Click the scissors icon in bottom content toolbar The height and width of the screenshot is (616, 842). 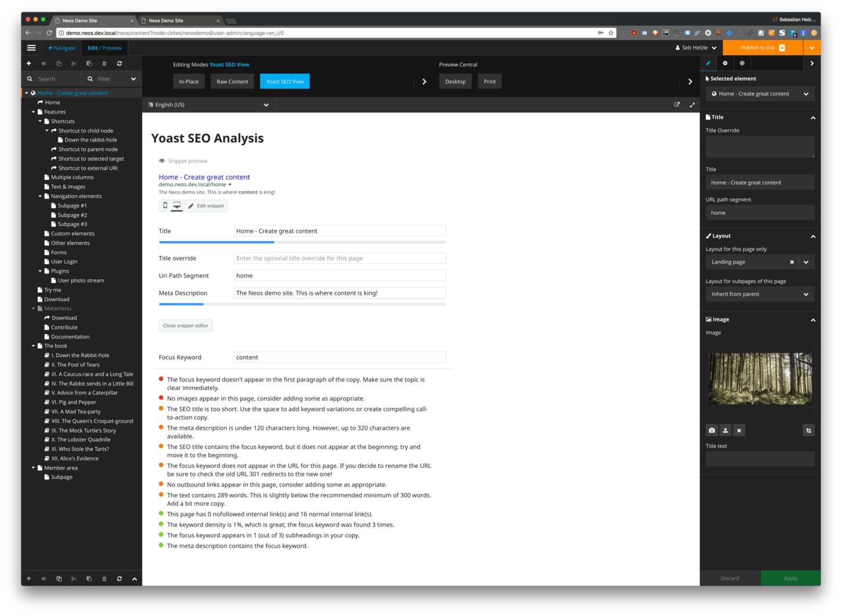pyautogui.click(x=74, y=578)
